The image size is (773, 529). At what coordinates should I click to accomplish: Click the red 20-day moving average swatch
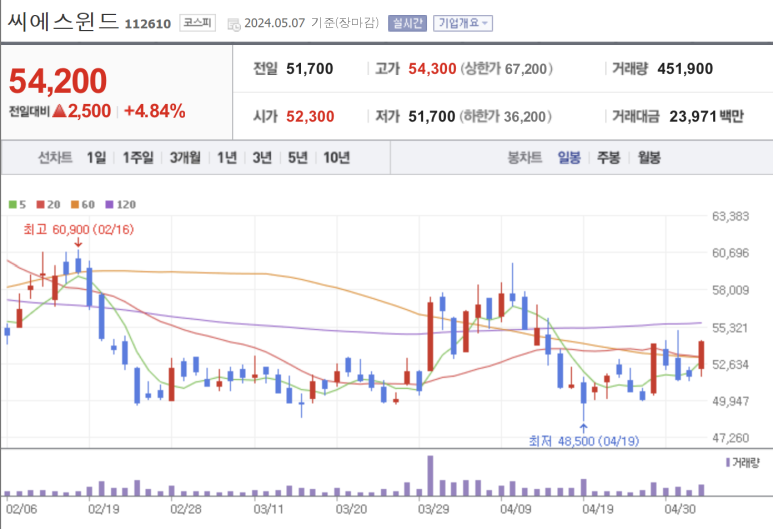40,205
